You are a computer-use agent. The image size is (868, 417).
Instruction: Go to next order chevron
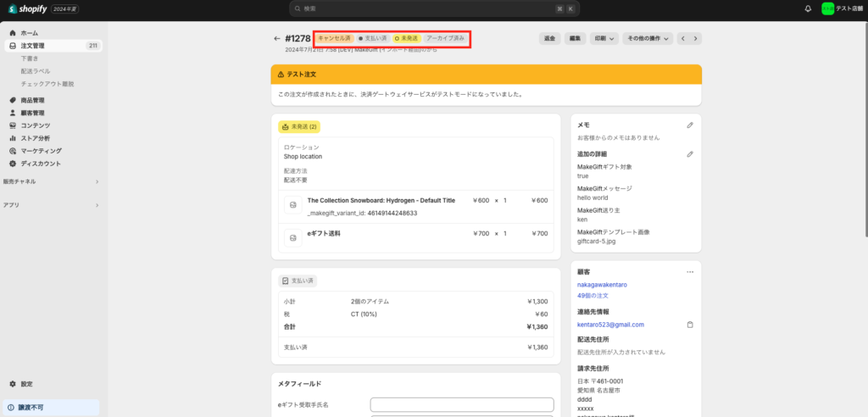click(x=696, y=38)
